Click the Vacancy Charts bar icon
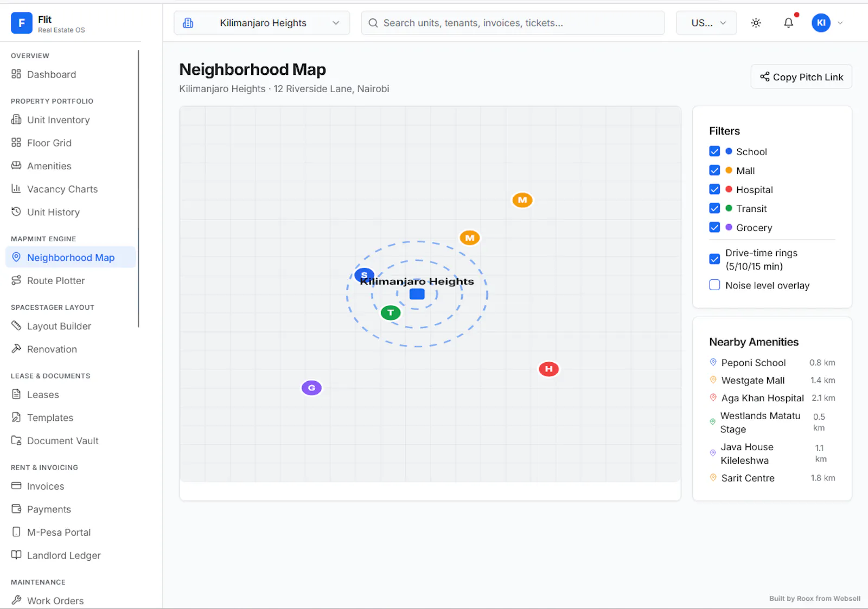868x609 pixels. tap(16, 189)
